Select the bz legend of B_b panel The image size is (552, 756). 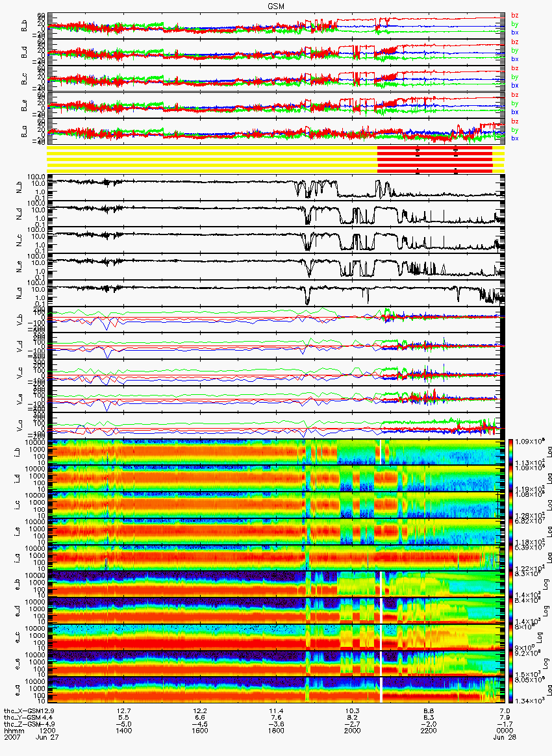click(x=515, y=16)
